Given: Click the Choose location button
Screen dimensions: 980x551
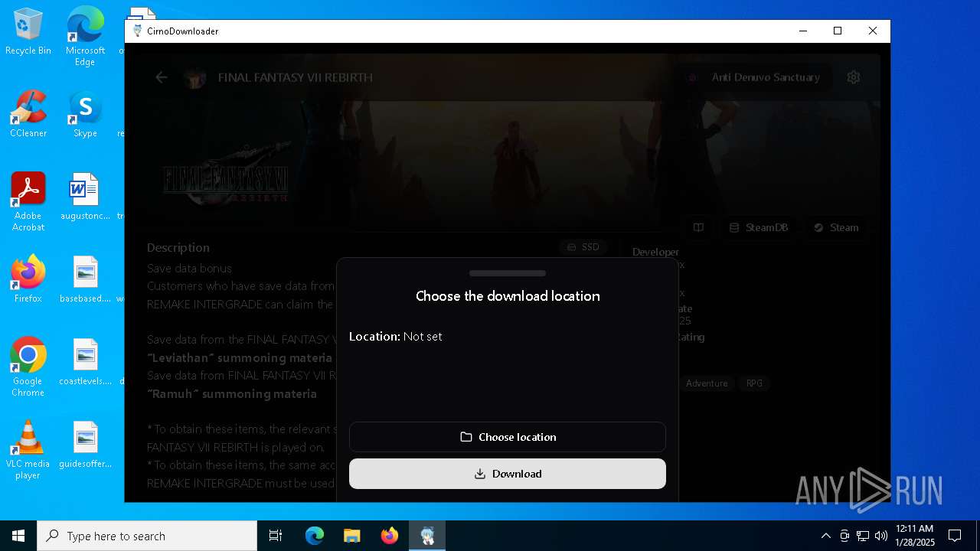Looking at the screenshot, I should click(x=508, y=437).
